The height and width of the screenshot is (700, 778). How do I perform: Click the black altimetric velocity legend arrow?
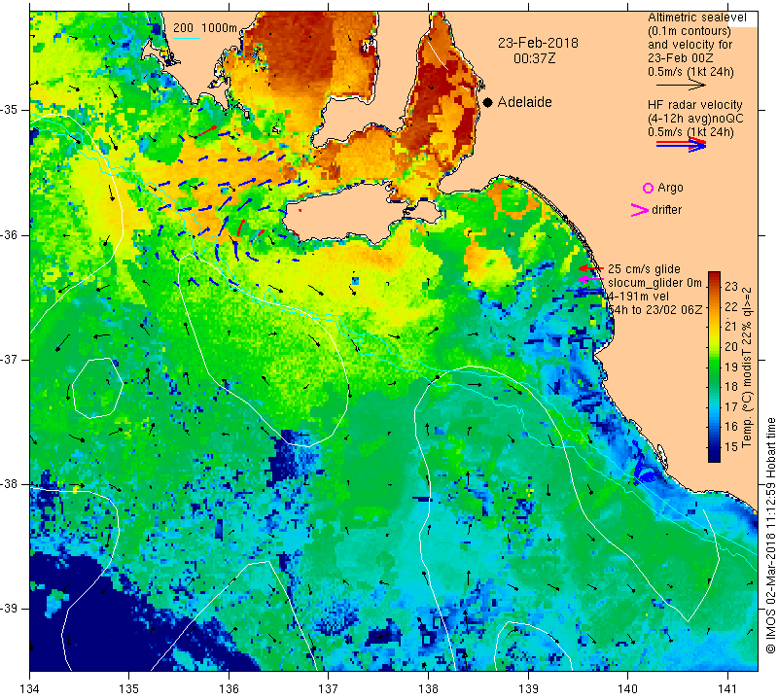681,86
